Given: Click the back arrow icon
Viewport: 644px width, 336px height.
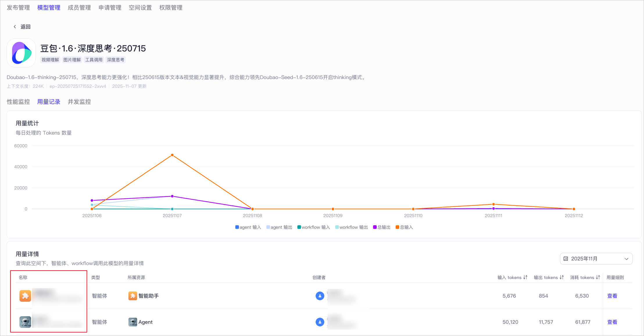Looking at the screenshot, I should click(x=15, y=27).
